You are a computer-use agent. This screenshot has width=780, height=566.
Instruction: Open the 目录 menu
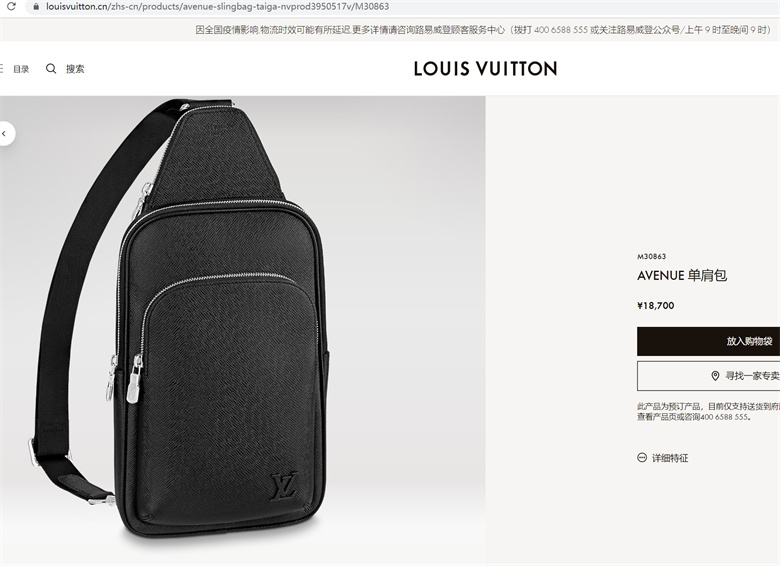pyautogui.click(x=21, y=69)
